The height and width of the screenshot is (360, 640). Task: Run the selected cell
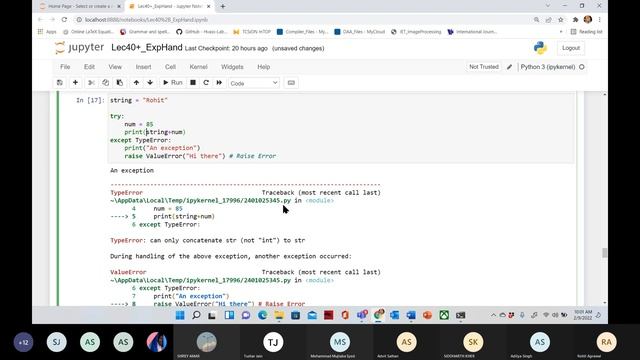(172, 83)
